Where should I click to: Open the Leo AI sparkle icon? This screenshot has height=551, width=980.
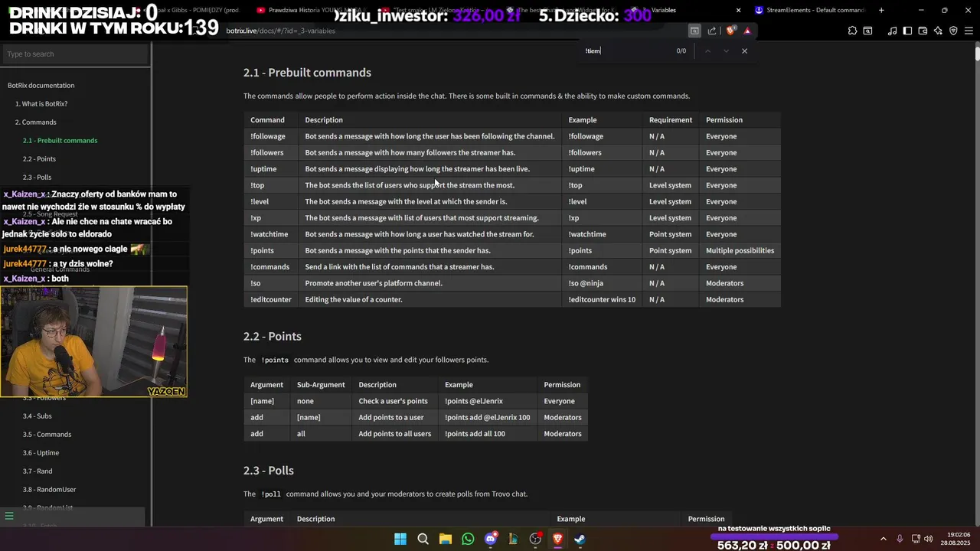938,31
